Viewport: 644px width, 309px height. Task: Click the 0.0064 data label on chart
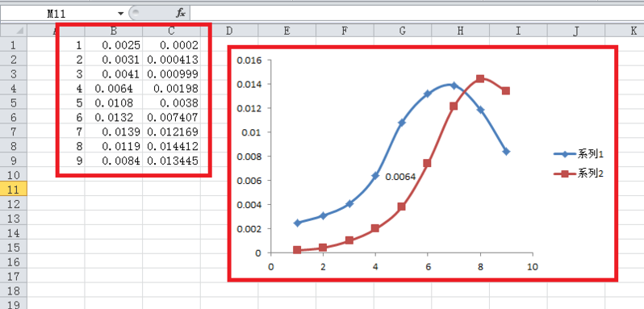point(400,177)
